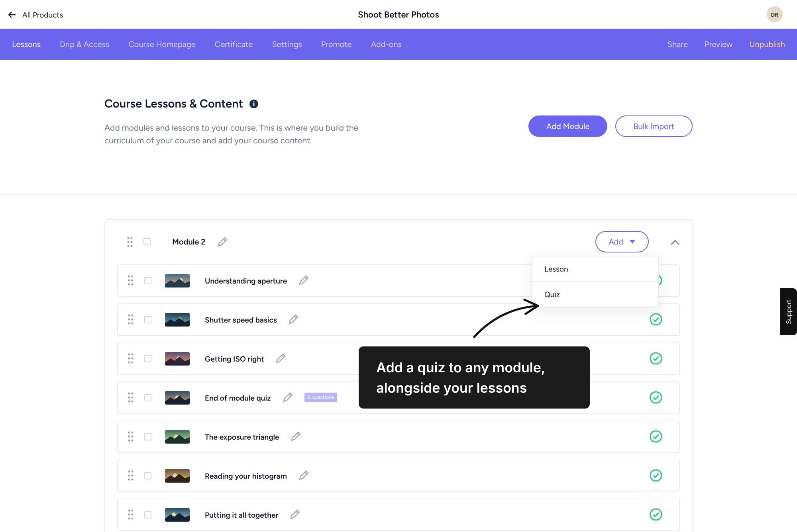The image size is (797, 532).
Task: Edit Getting ISO right lesson name
Action: pos(281,358)
